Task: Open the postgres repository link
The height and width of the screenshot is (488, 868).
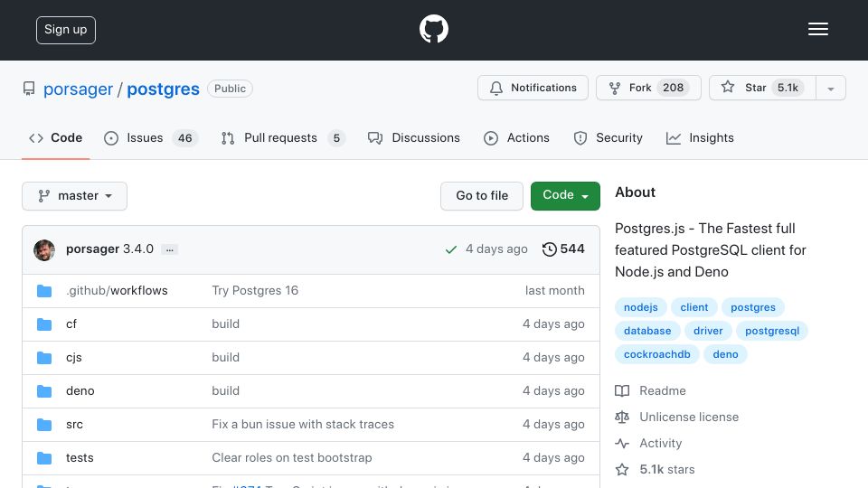Action: coord(164,89)
